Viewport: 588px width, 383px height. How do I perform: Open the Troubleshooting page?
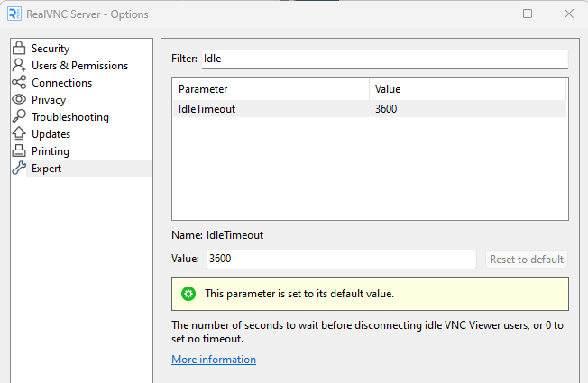click(x=70, y=117)
